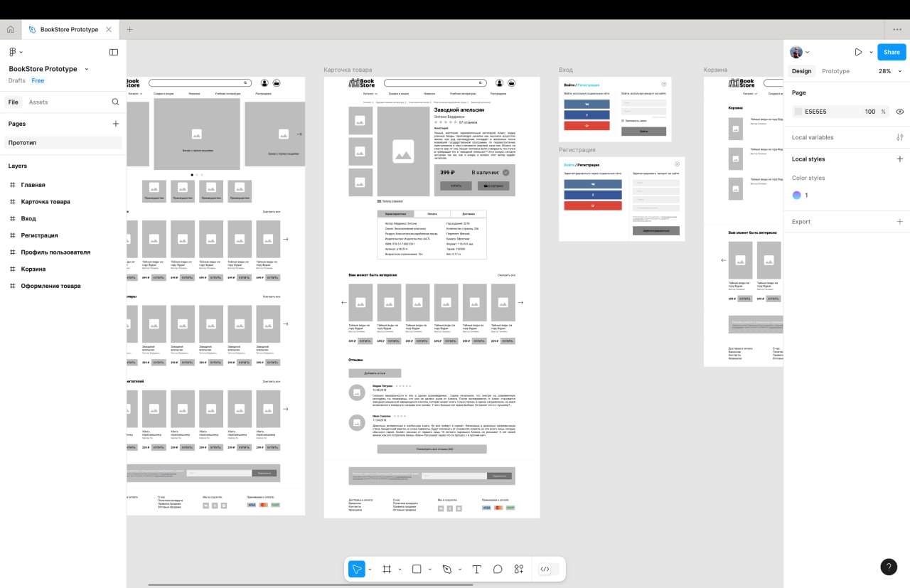The image size is (910, 588).
Task: Select the Rectangle shape tool
Action: coord(417,569)
